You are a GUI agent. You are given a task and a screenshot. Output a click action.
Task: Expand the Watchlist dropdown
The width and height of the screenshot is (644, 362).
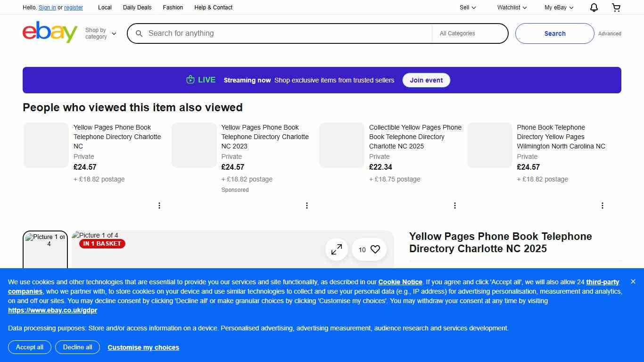(511, 7)
